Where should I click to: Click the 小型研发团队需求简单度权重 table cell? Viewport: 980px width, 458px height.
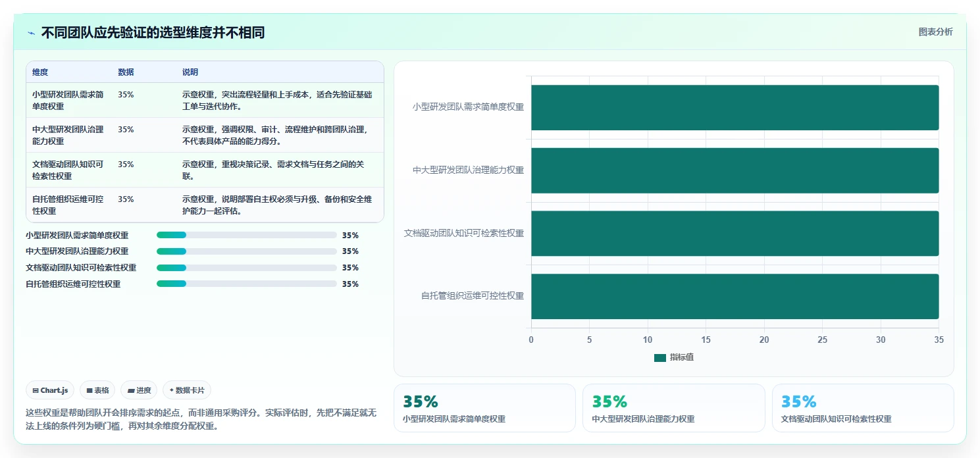click(x=68, y=101)
